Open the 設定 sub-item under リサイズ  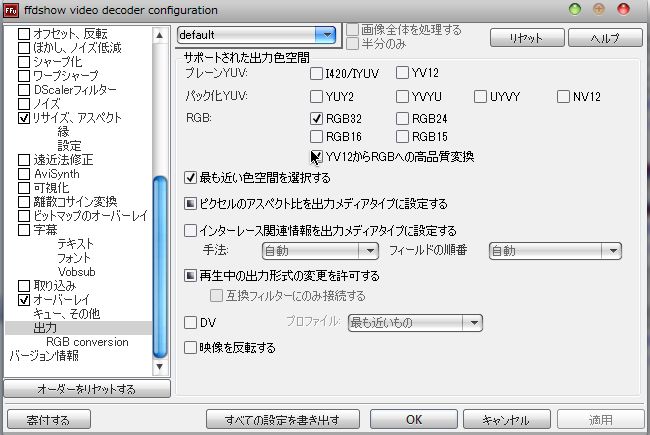pos(69,146)
